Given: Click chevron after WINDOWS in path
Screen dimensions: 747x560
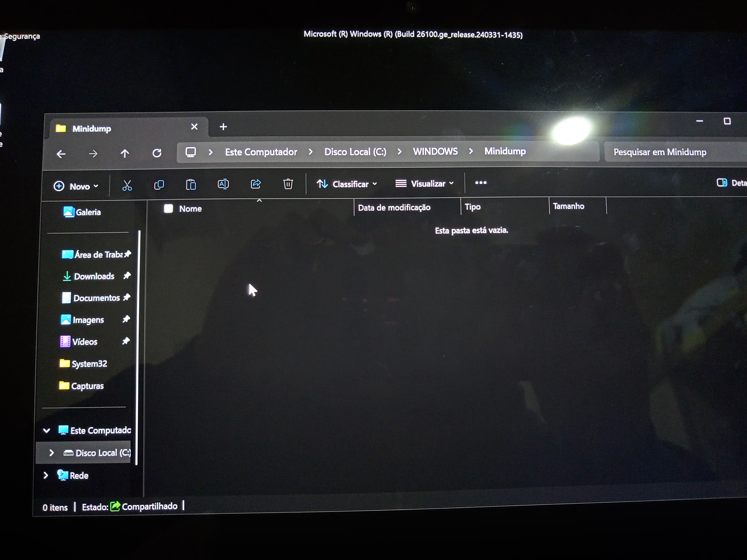Looking at the screenshot, I should [471, 151].
